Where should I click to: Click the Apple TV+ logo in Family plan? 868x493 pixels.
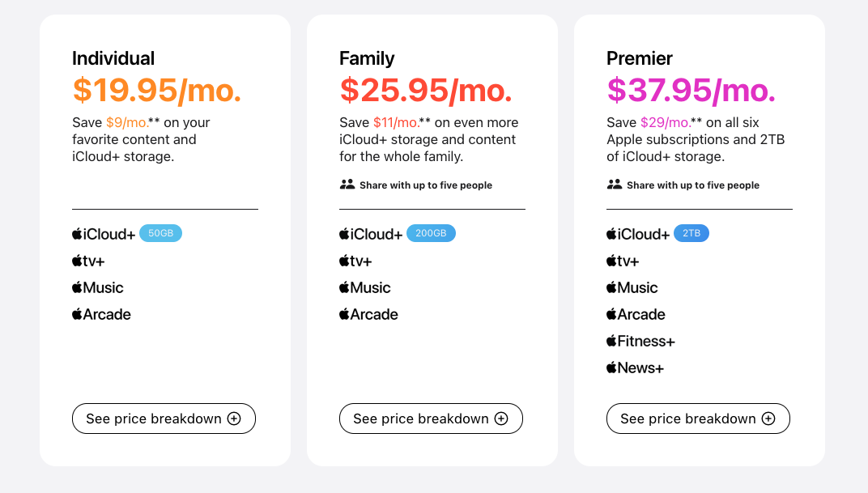tap(355, 261)
